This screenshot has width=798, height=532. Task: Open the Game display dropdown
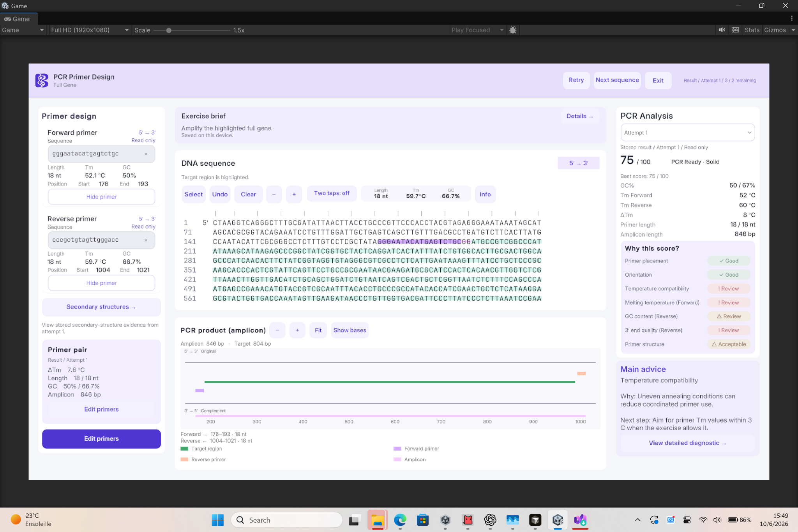(23, 30)
